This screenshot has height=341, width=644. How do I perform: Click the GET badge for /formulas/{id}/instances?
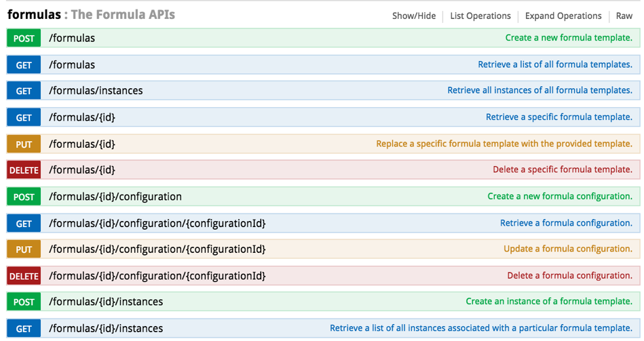click(x=24, y=328)
